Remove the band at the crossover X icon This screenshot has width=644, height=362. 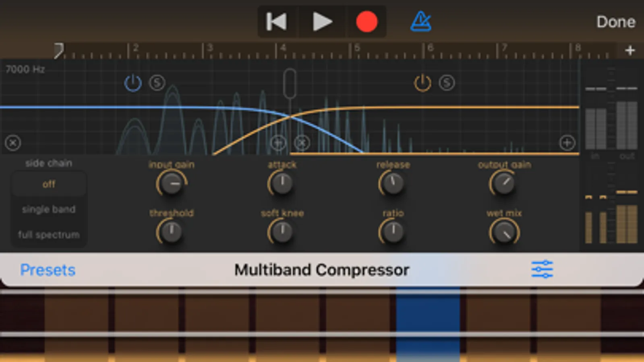tap(302, 143)
